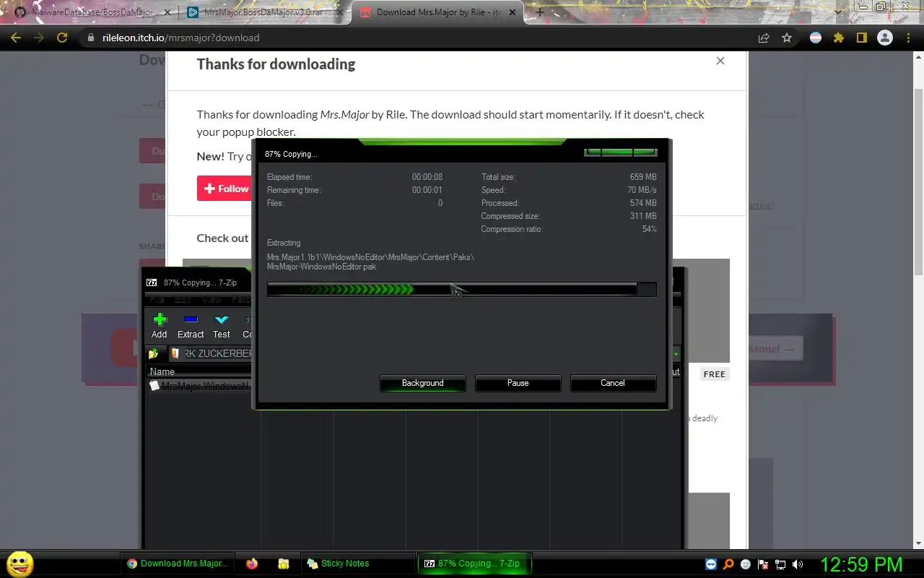
Task: Pause the extraction
Action: click(x=518, y=383)
